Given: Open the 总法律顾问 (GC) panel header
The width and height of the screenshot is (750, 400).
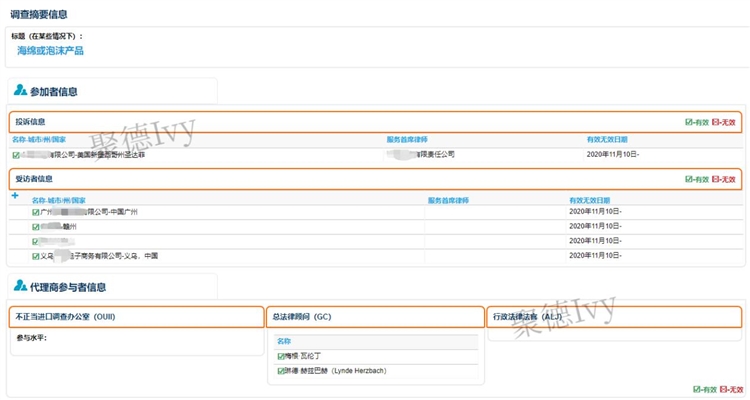Looking at the screenshot, I should (x=375, y=317).
